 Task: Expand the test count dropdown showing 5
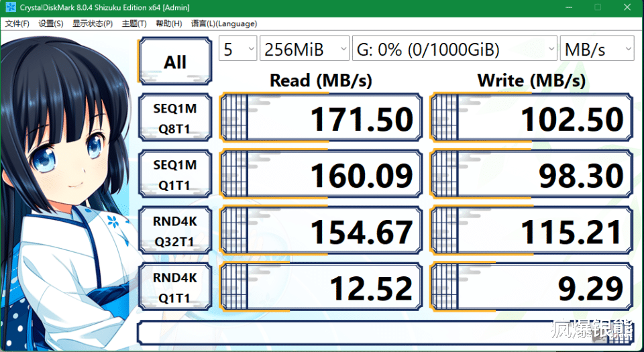pos(237,49)
